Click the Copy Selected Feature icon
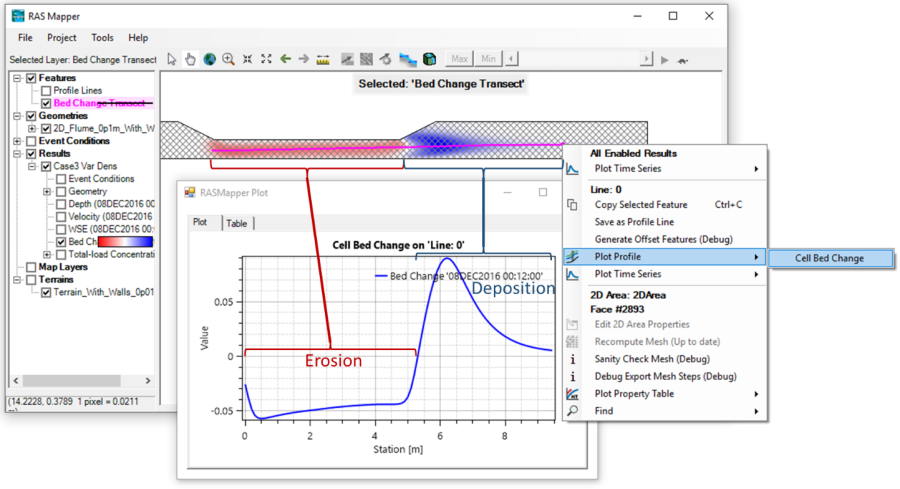 (572, 205)
